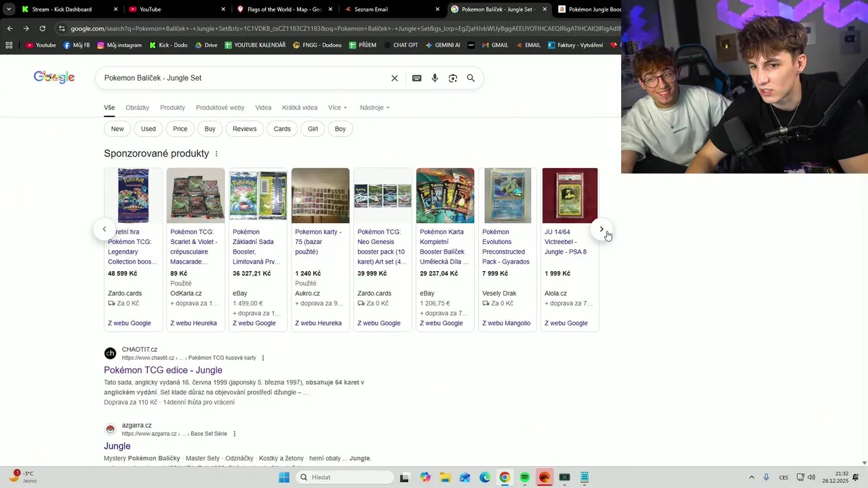Clear the search box with the X icon
868x488 pixels.
pos(395,78)
